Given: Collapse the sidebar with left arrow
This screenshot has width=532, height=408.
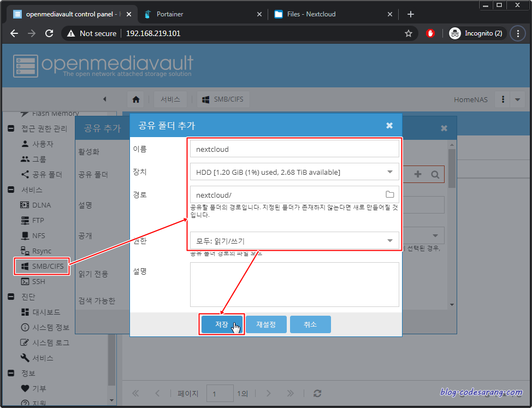Looking at the screenshot, I should coord(104,99).
